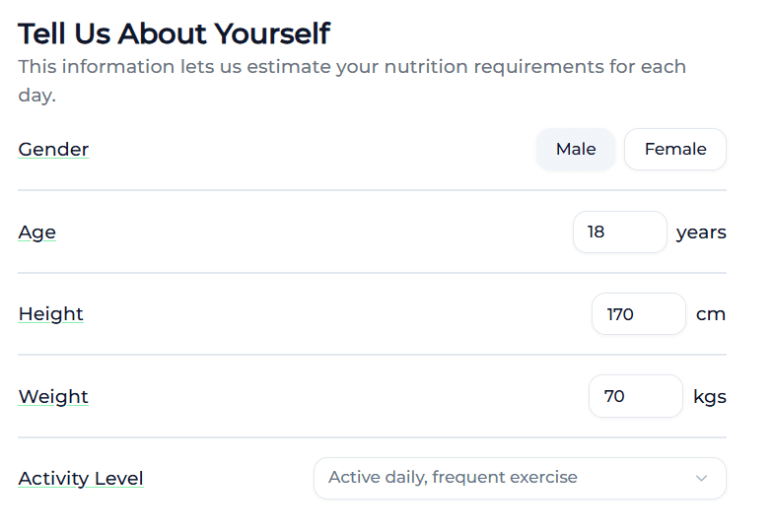This screenshot has width=773, height=532.
Task: Click the divider line below Weight row
Action: pyautogui.click(x=372, y=437)
